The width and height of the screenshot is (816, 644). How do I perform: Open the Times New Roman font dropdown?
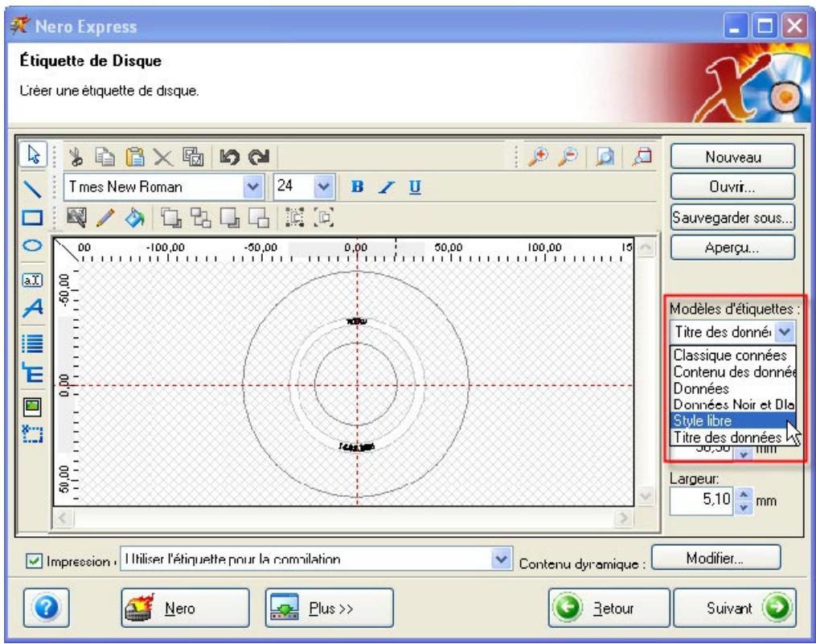click(252, 187)
